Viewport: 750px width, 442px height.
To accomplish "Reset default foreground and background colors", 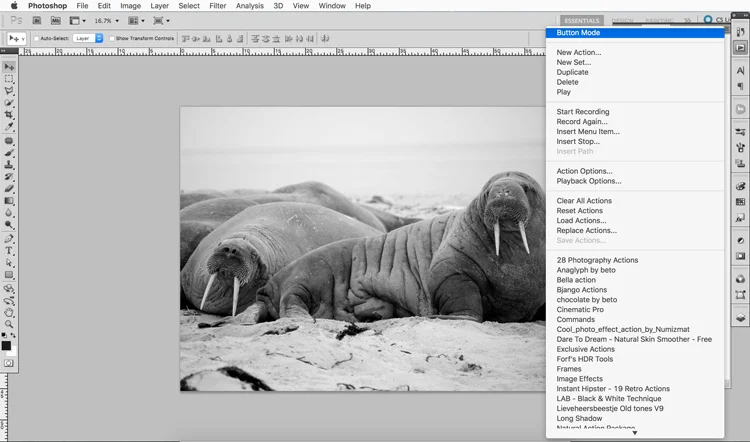I will [x=4, y=335].
